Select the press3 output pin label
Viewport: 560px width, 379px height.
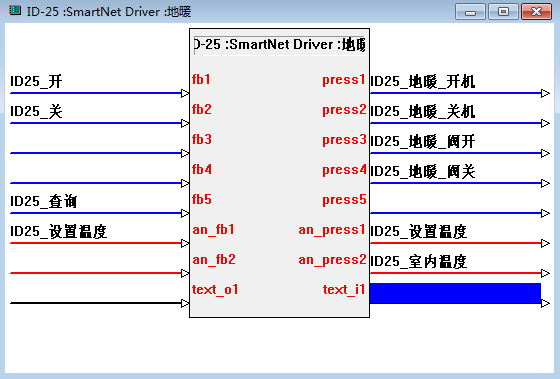(x=344, y=140)
